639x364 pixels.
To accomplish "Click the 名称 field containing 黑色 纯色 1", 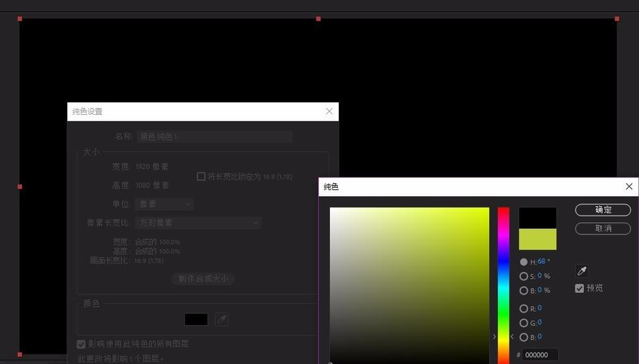I will (x=215, y=136).
